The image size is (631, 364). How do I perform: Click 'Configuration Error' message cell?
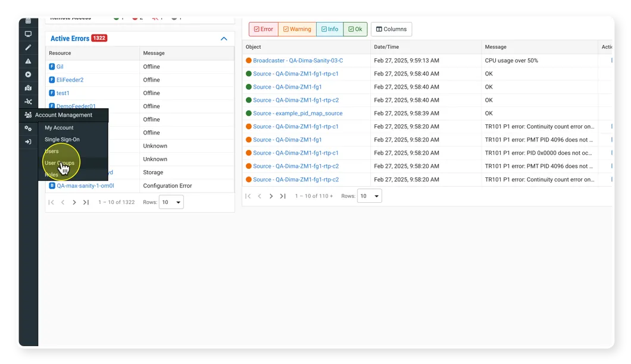(167, 186)
